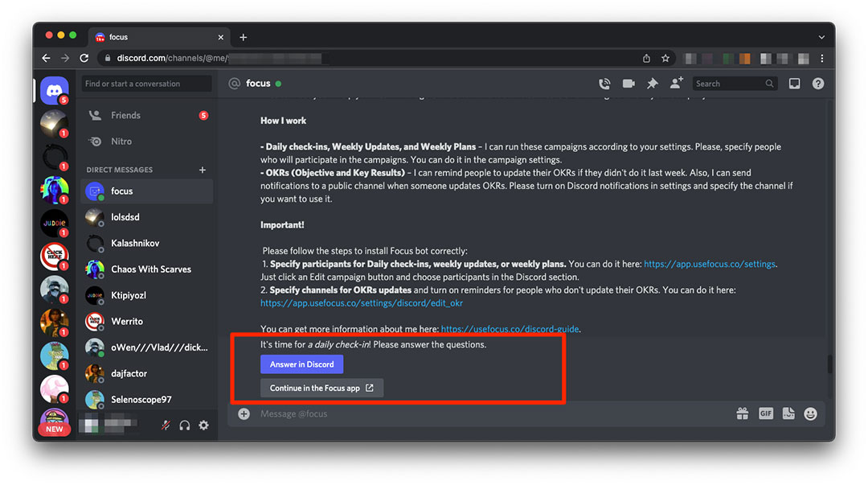
Task: Open Chrome three-dot menu
Action: [x=822, y=58]
